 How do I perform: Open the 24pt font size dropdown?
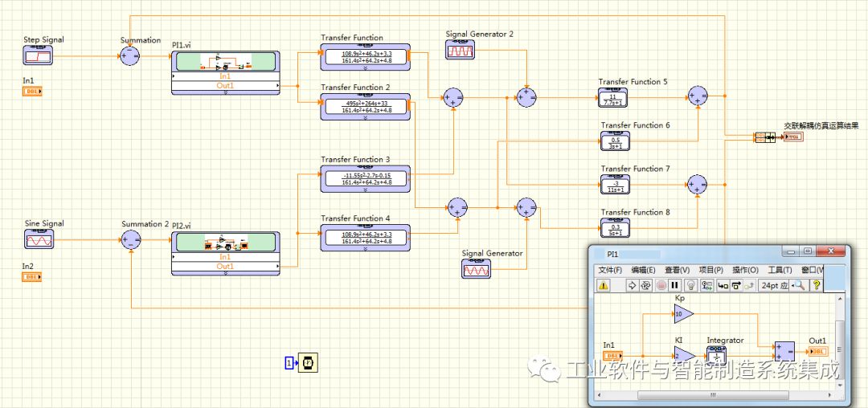(x=775, y=285)
